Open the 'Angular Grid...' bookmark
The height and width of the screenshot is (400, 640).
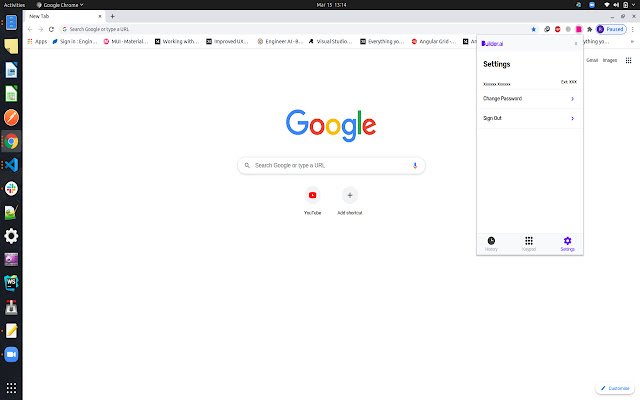pos(434,41)
